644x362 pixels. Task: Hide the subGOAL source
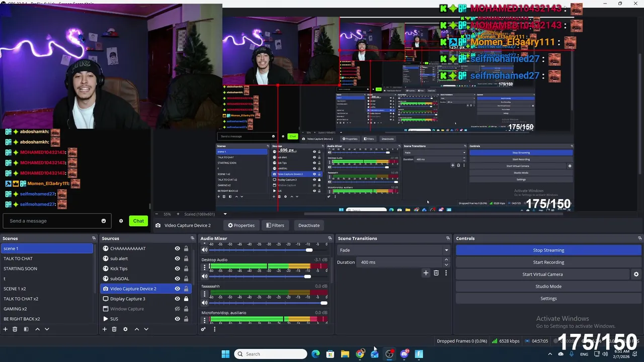(x=177, y=279)
